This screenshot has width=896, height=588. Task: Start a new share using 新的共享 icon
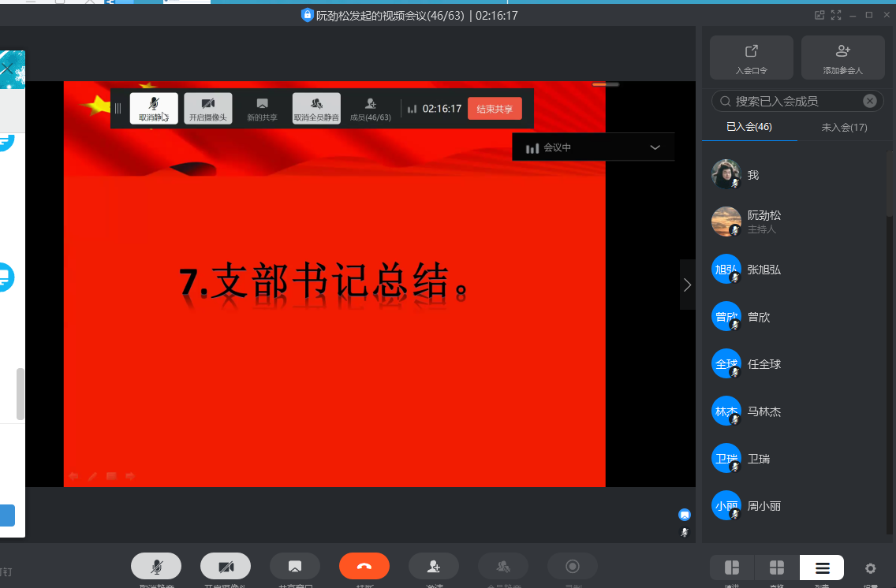pyautogui.click(x=262, y=108)
